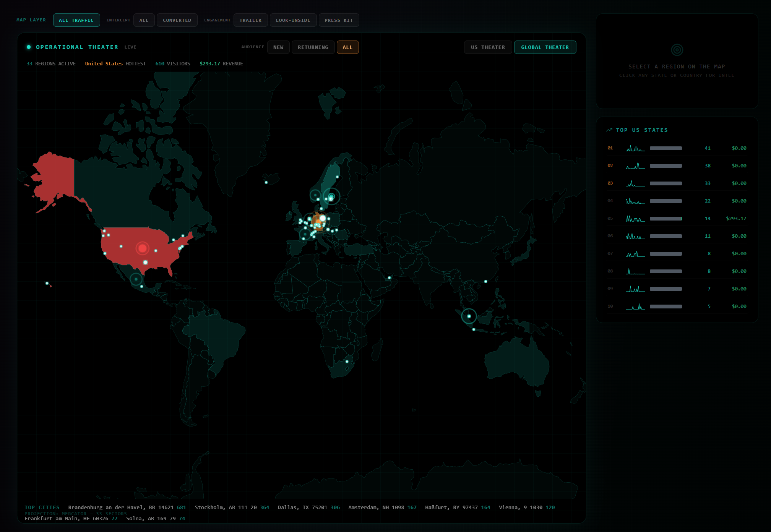Click the United States HOTTEST stat

[x=115, y=64]
